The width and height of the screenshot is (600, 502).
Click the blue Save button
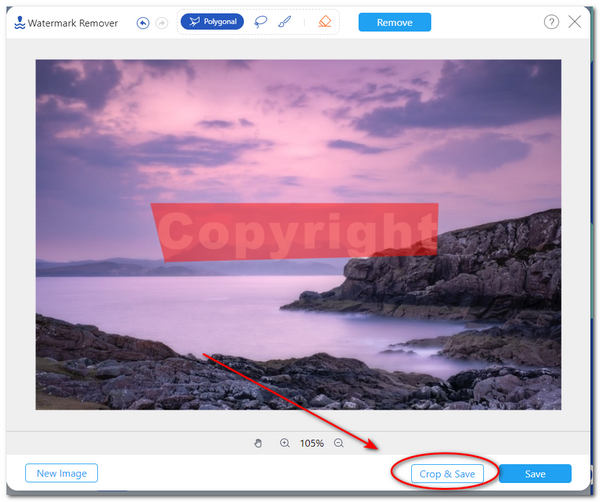point(535,473)
